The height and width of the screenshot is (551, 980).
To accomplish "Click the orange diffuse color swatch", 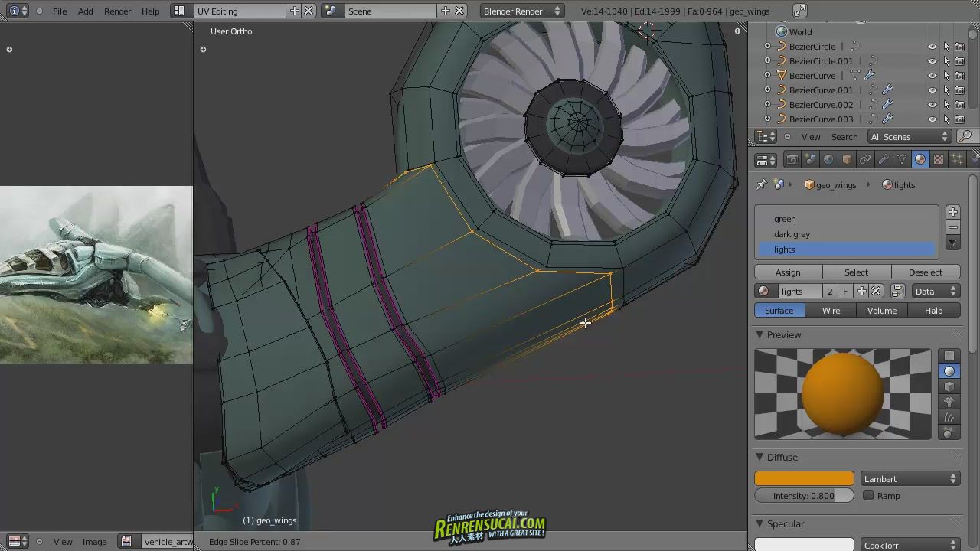I will (804, 478).
